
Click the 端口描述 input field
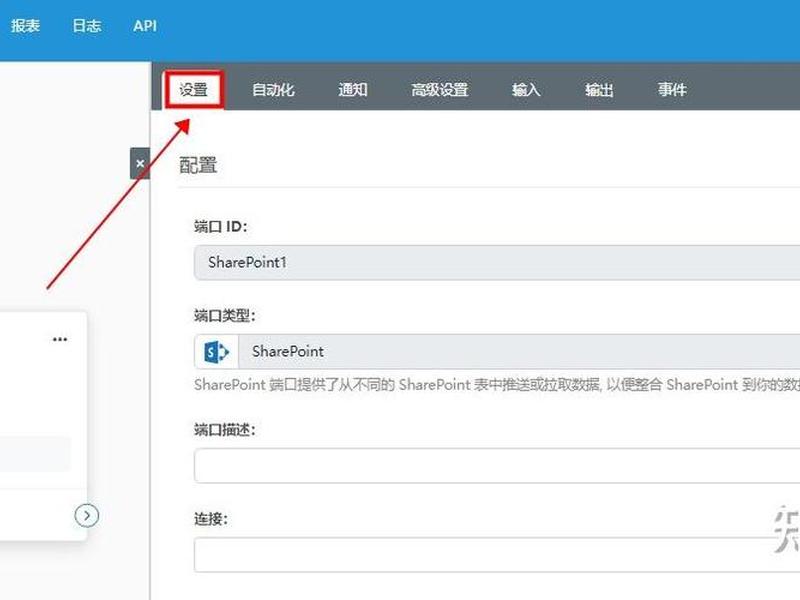[497, 465]
